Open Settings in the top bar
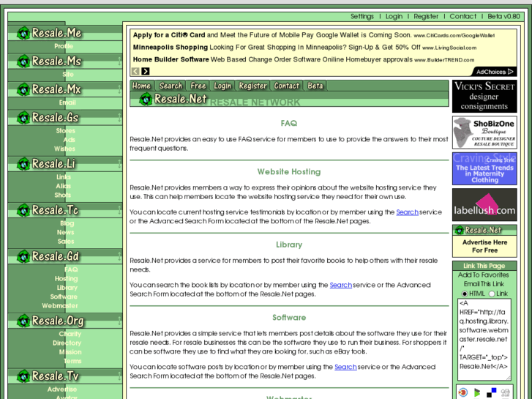Viewport: 532px width, 399px height. (x=362, y=16)
